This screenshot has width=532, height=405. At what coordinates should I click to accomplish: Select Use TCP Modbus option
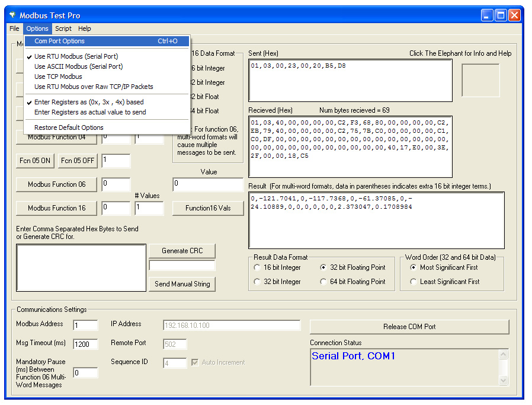[x=107, y=76]
